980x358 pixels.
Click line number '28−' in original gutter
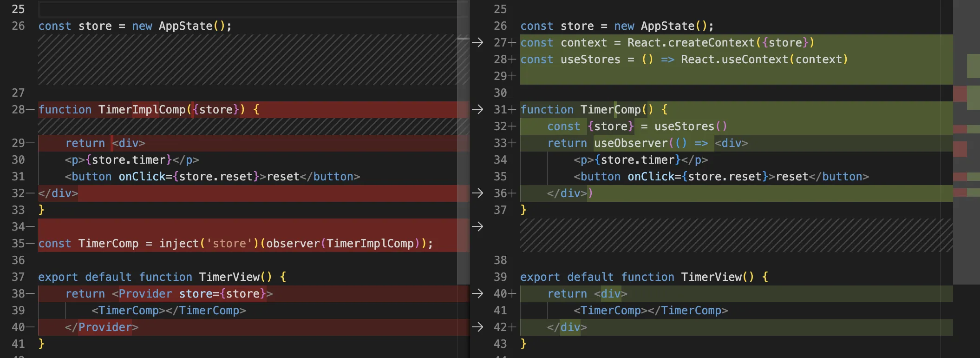(22, 110)
